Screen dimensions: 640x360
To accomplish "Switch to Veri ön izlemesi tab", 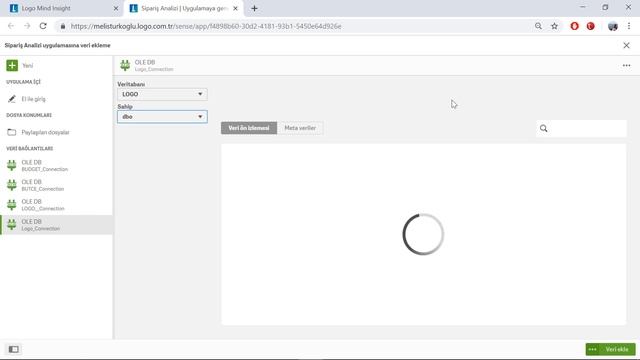I will 249,128.
